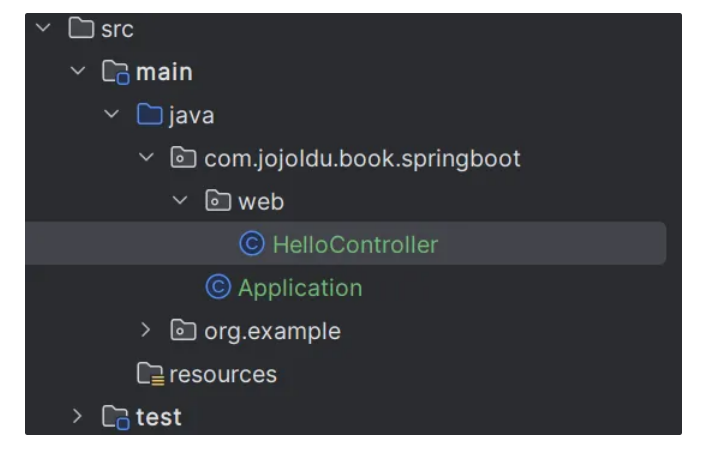Collapse the web package chevron
This screenshot has height=454, width=715.
180,200
